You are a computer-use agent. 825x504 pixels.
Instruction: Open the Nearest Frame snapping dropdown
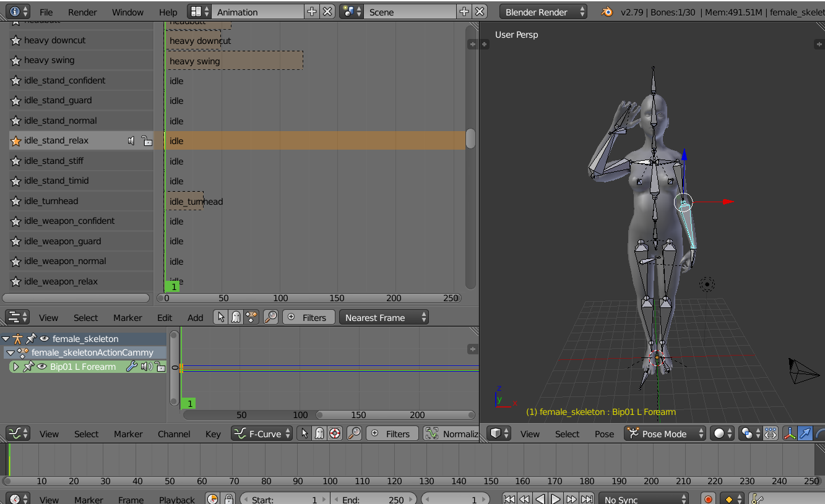(x=384, y=317)
